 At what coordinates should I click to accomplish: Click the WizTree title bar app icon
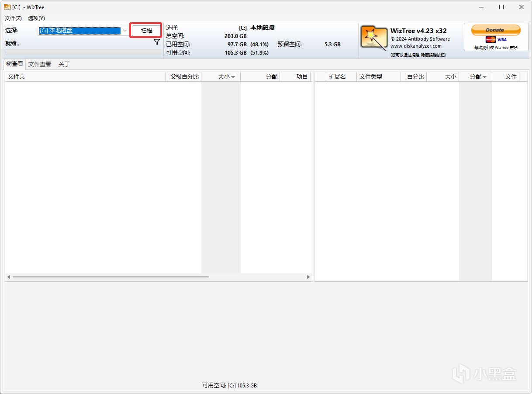7,7
